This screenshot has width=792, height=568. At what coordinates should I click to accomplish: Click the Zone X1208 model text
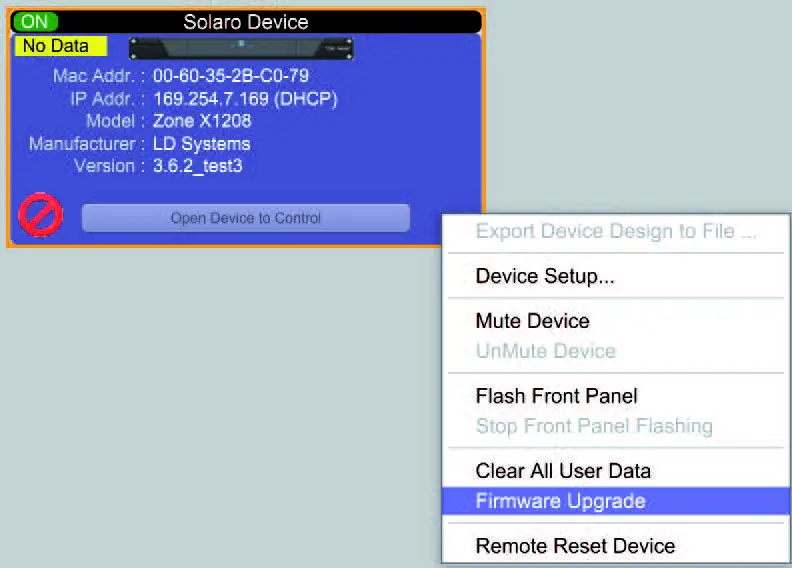tap(202, 121)
